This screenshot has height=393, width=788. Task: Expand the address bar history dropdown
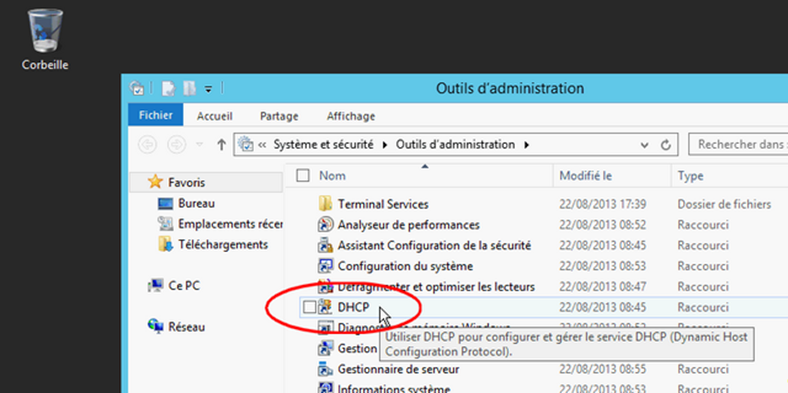coord(645,145)
